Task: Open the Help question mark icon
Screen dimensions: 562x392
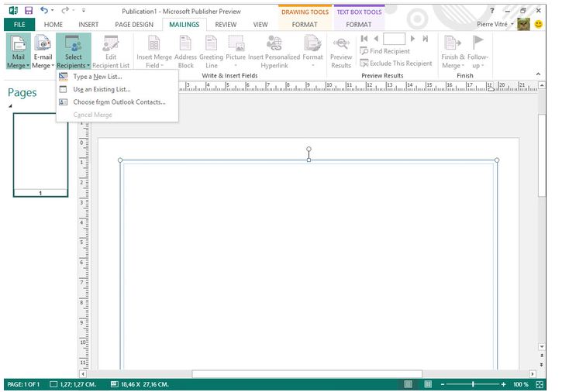Action: 492,11
